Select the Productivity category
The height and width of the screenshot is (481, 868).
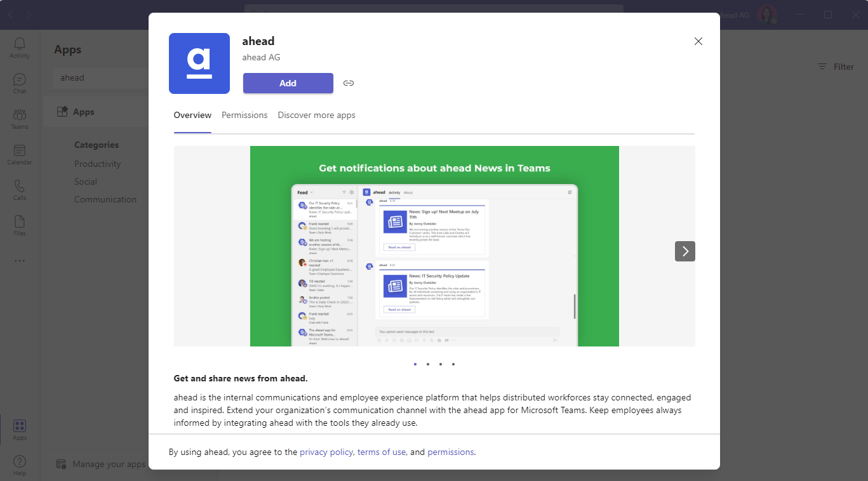[98, 164]
